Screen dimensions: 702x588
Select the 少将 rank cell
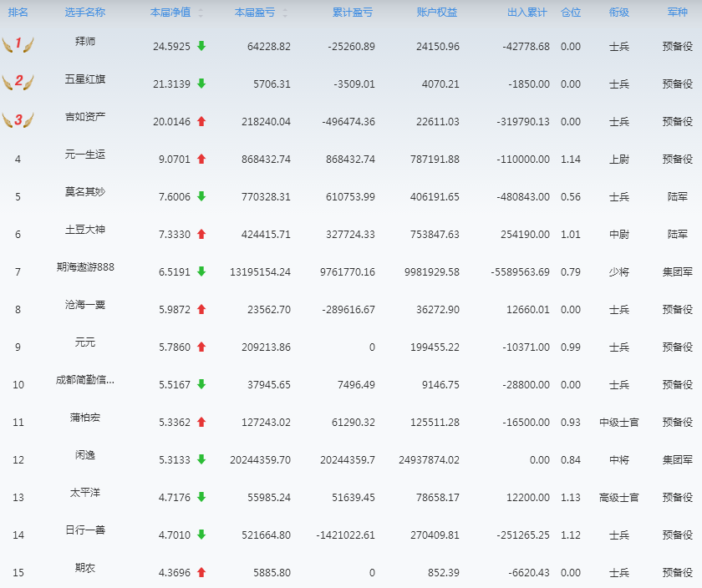[619, 272]
